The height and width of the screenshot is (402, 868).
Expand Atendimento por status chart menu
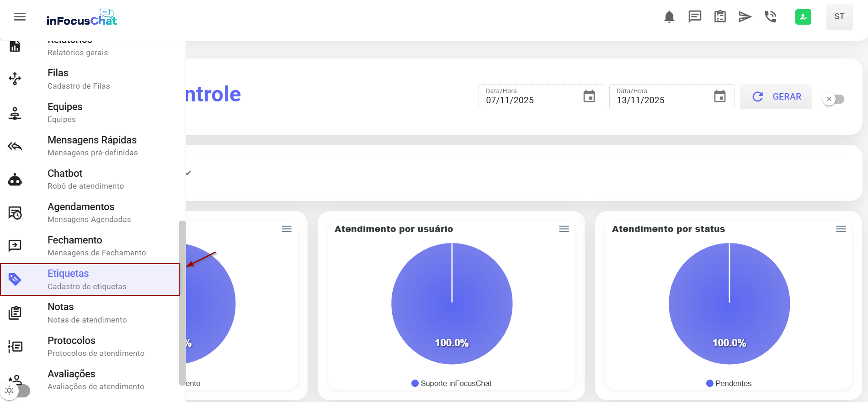841,229
